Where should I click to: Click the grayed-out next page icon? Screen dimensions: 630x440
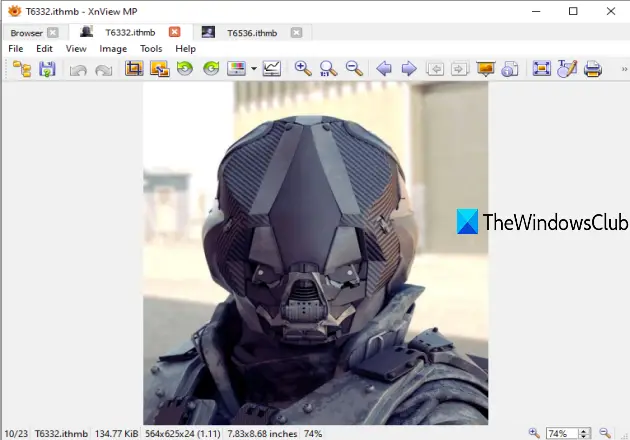(x=460, y=69)
